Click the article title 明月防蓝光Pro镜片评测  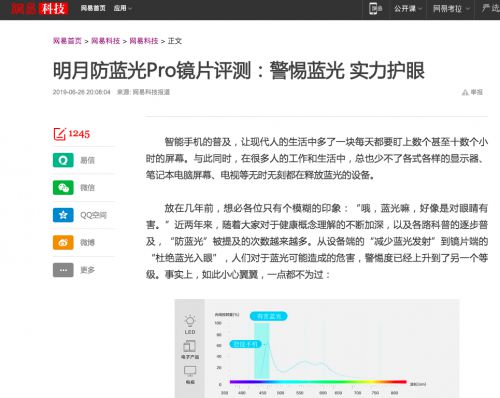(x=239, y=71)
